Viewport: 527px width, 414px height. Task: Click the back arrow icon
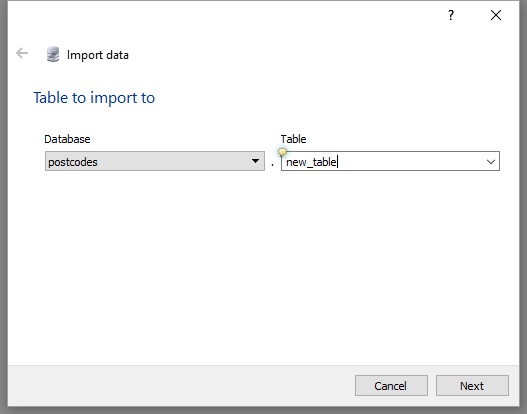coord(22,53)
